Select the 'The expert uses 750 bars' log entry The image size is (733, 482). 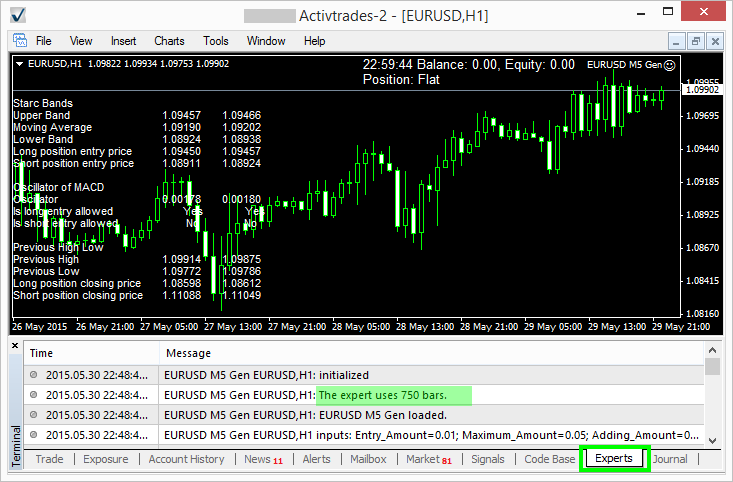[393, 395]
